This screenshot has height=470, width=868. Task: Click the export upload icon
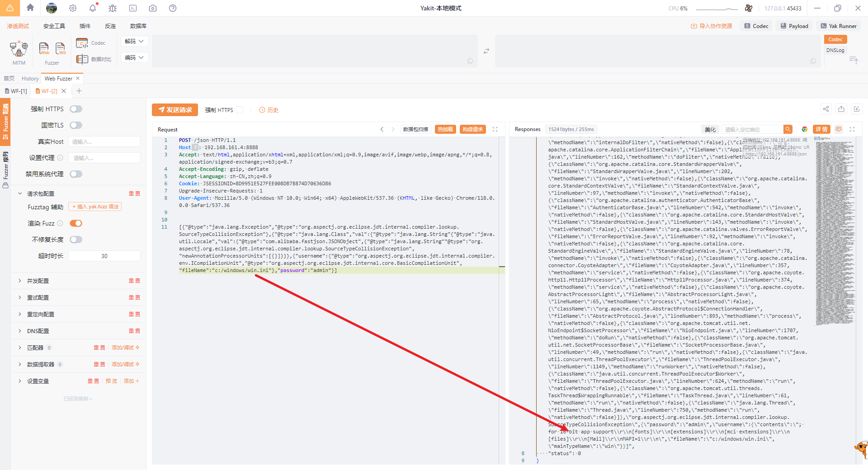(x=841, y=109)
